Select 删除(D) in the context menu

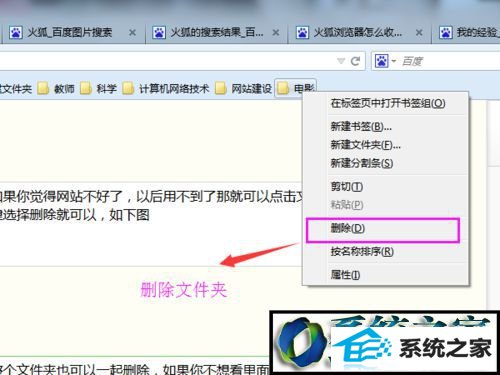tap(383, 230)
